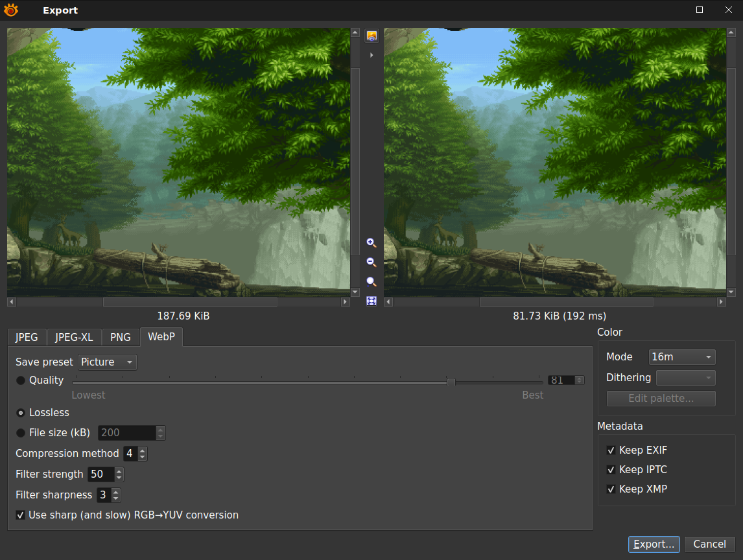Select the Quality radio button
This screenshot has width=743, height=560.
point(21,380)
